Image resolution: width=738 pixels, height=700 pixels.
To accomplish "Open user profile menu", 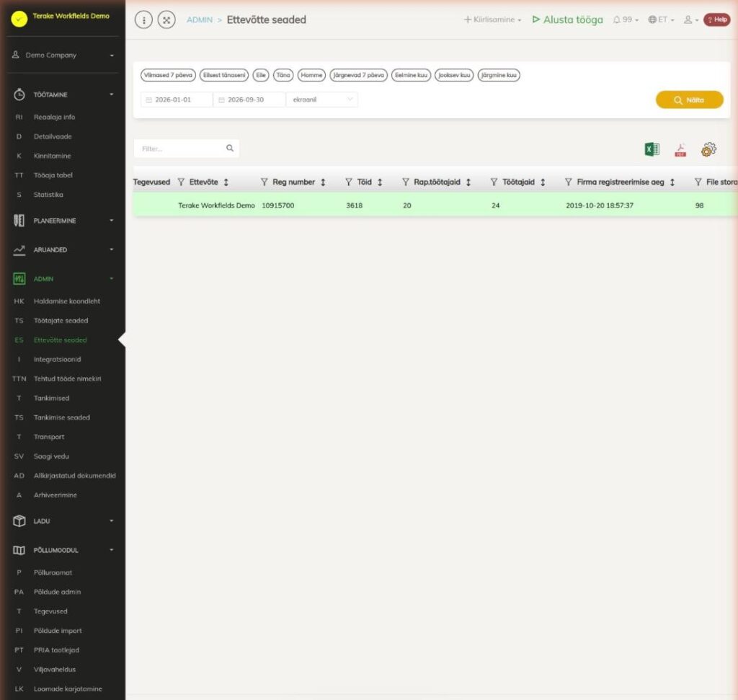I will coord(690,19).
